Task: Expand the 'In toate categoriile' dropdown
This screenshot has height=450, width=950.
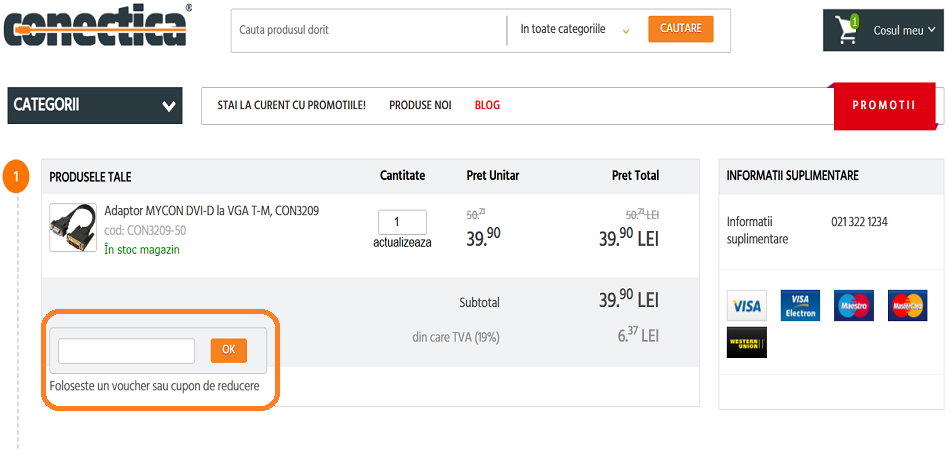Action: coord(575,30)
